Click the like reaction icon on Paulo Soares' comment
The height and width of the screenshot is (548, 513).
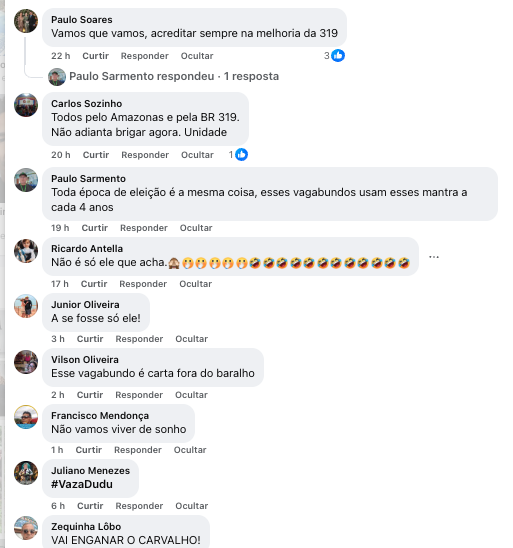(338, 56)
